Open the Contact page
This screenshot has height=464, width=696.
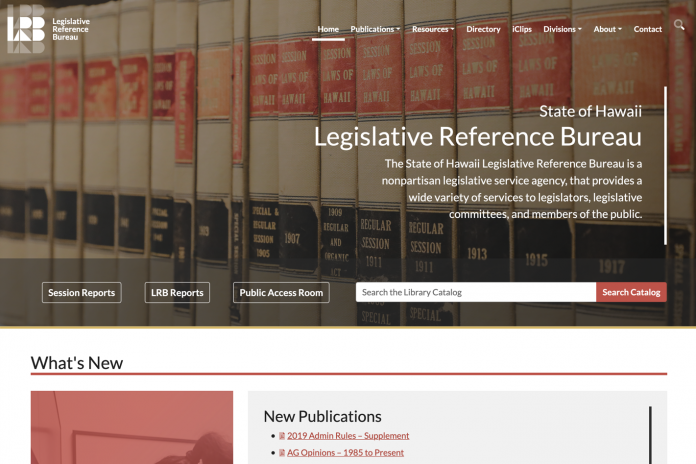[648, 29]
